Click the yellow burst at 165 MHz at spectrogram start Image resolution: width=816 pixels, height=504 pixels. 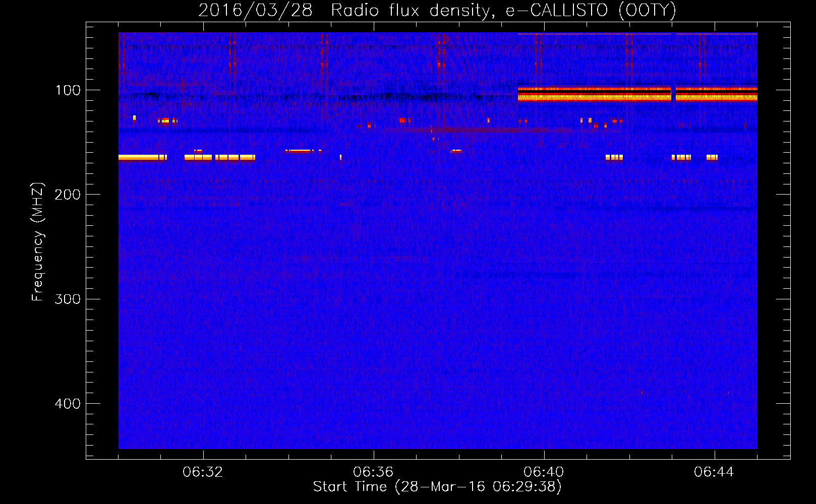tap(142, 158)
